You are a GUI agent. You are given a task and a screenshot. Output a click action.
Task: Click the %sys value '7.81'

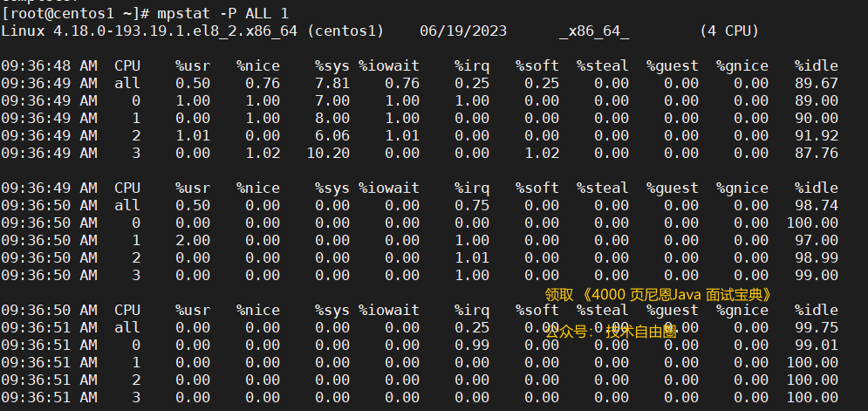(x=332, y=84)
